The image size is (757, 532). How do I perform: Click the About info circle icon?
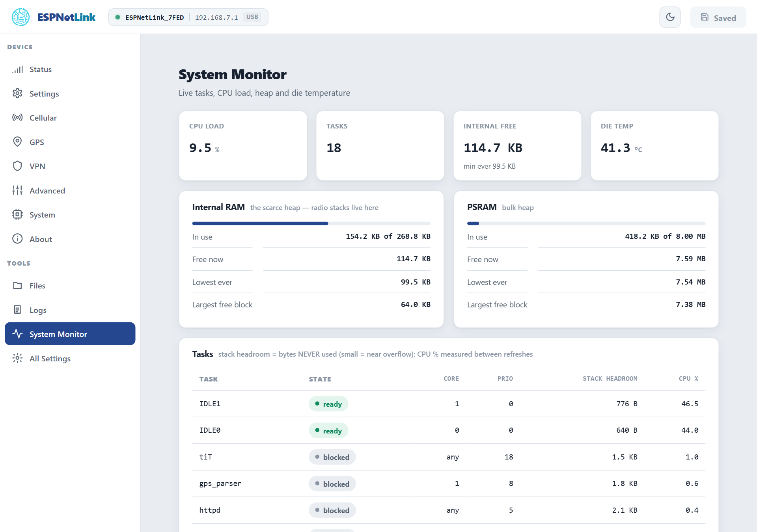click(17, 239)
